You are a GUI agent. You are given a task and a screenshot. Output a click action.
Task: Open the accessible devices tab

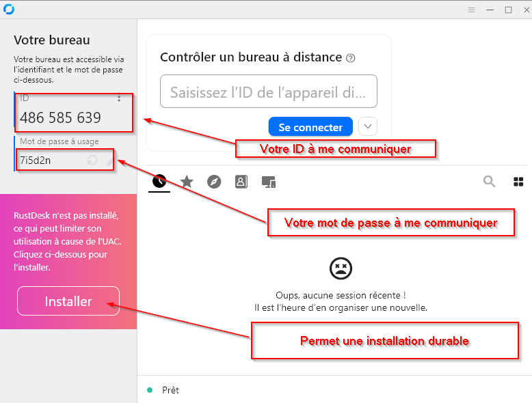tap(268, 182)
